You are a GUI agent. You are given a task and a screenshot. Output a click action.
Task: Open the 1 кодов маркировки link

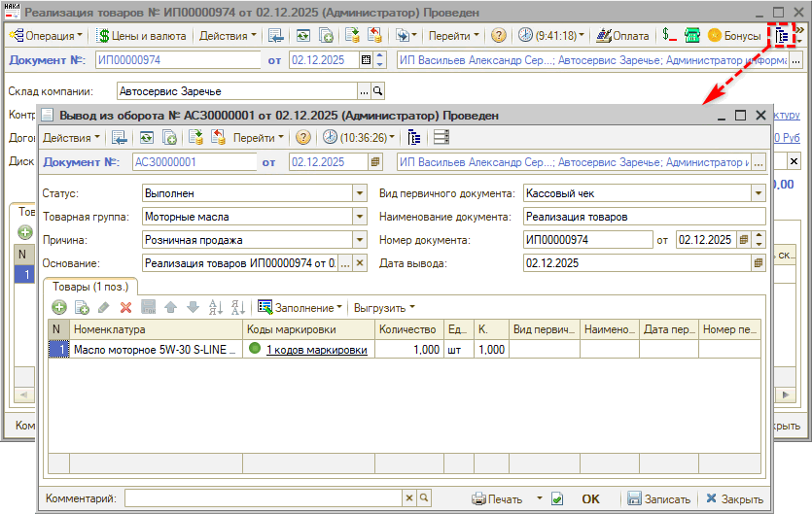tap(316, 350)
